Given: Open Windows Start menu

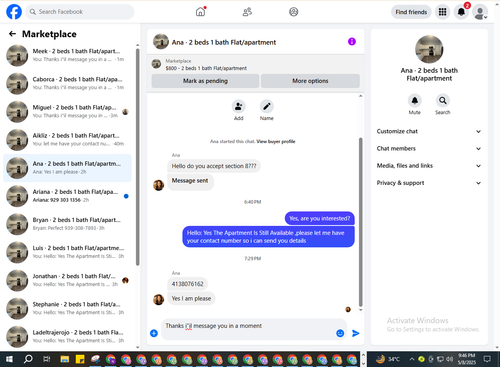Looking at the screenshot, I should coord(9,359).
